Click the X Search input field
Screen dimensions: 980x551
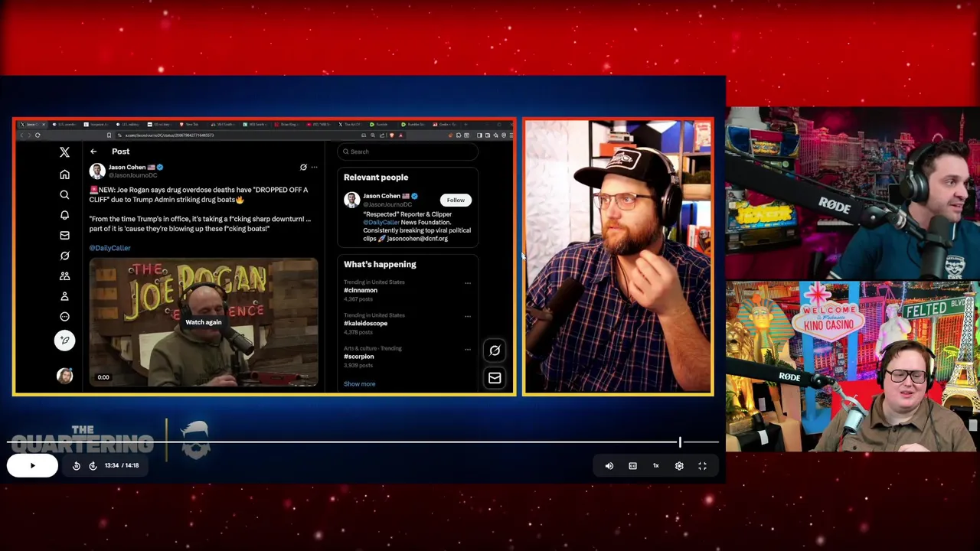click(x=408, y=152)
